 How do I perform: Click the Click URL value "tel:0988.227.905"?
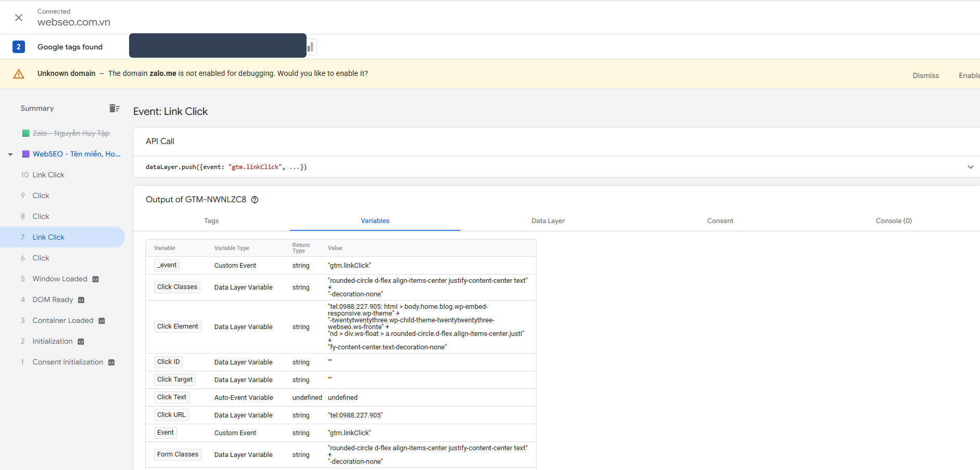(355, 415)
